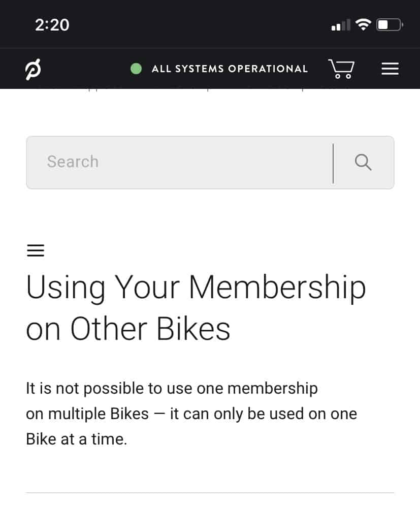Viewport: 420px width, 506px height.
Task: Tap the All Systems Operational status text
Action: pyautogui.click(x=230, y=69)
